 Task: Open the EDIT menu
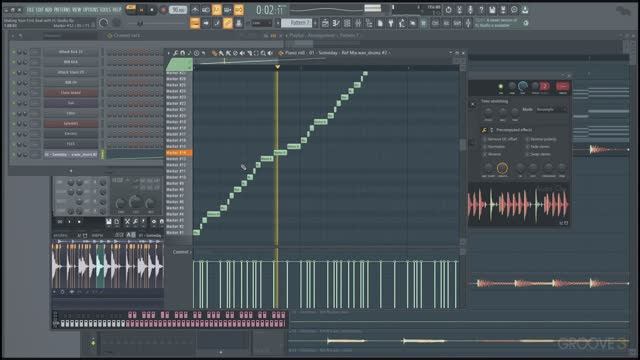point(40,10)
